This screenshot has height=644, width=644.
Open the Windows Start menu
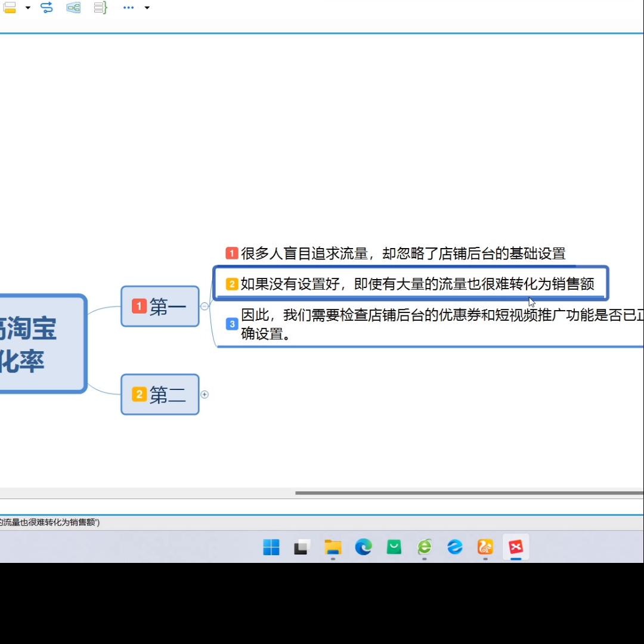(271, 547)
